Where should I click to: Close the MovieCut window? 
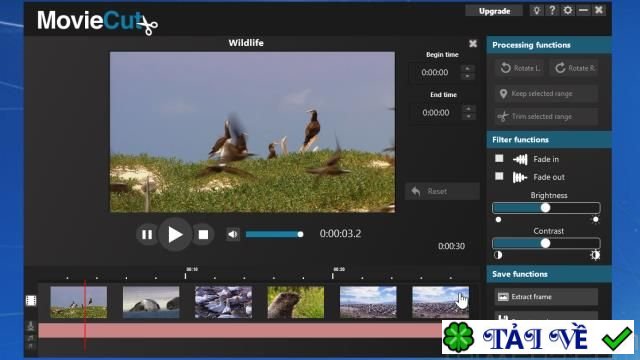click(x=599, y=11)
